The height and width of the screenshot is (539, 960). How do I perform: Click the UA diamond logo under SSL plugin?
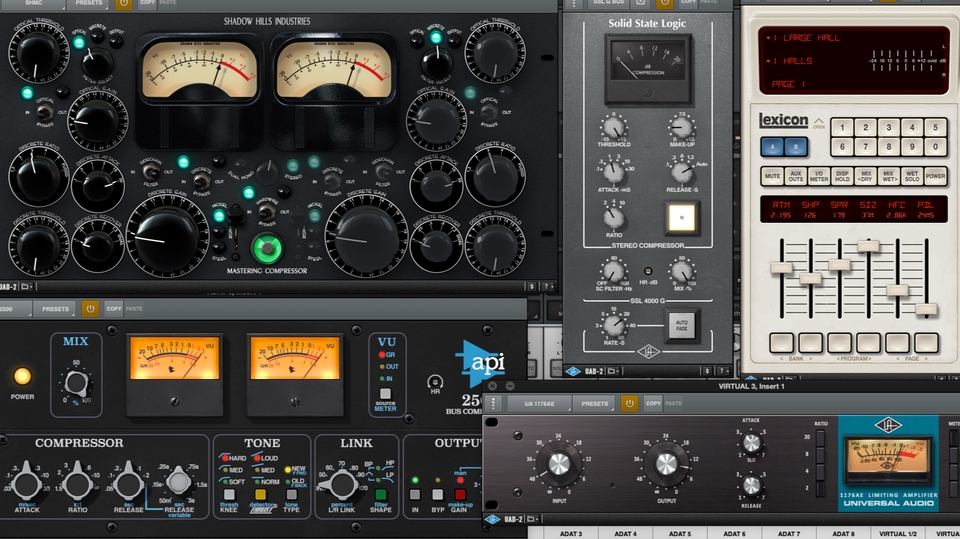click(573, 371)
